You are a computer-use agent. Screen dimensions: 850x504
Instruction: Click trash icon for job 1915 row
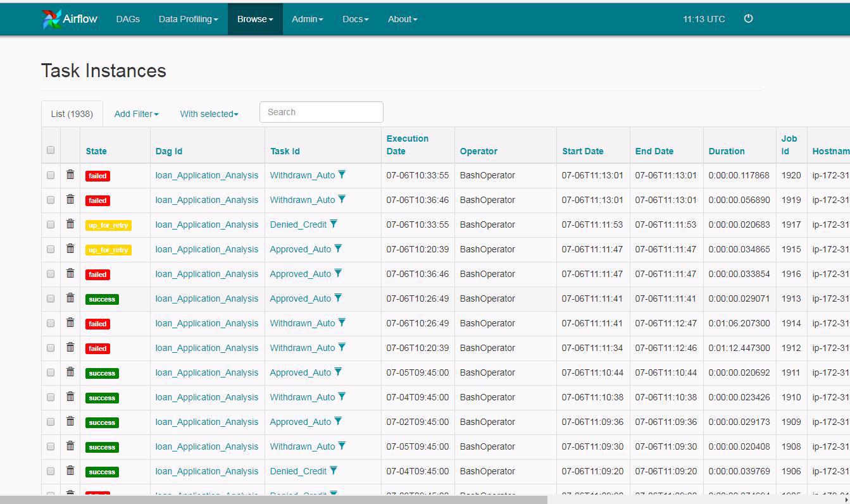click(70, 249)
